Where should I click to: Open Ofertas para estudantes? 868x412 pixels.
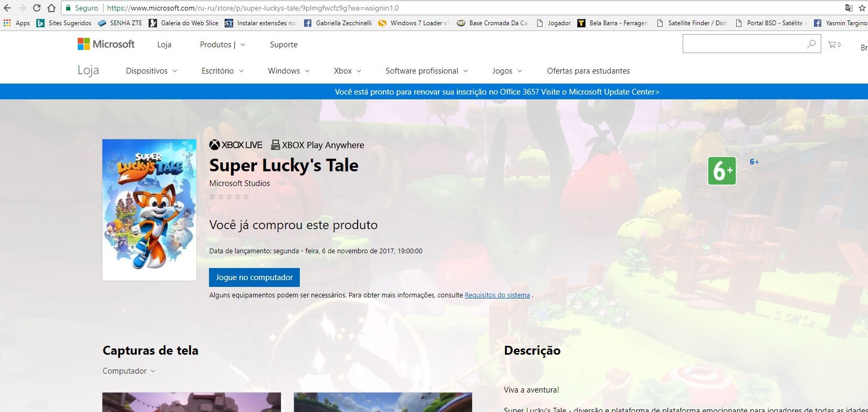[589, 71]
